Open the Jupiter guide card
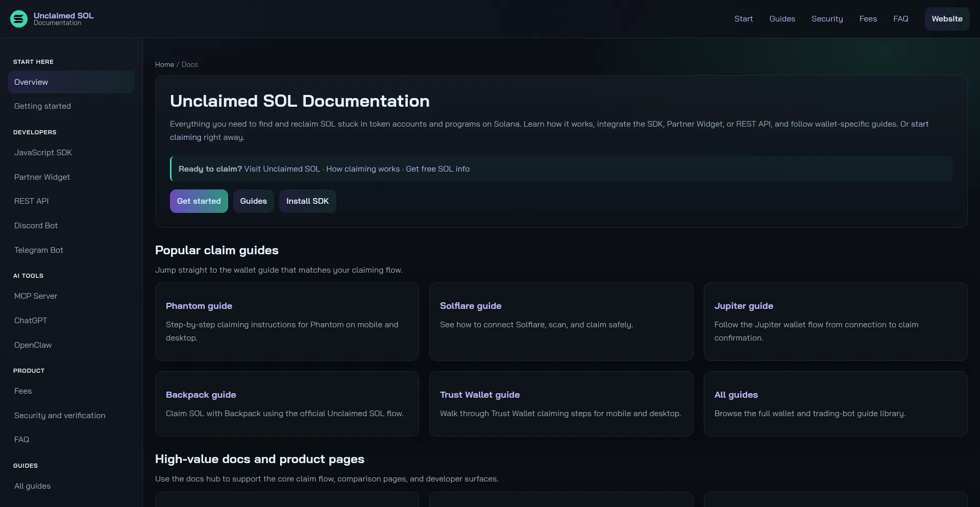The image size is (980, 507). [x=836, y=322]
